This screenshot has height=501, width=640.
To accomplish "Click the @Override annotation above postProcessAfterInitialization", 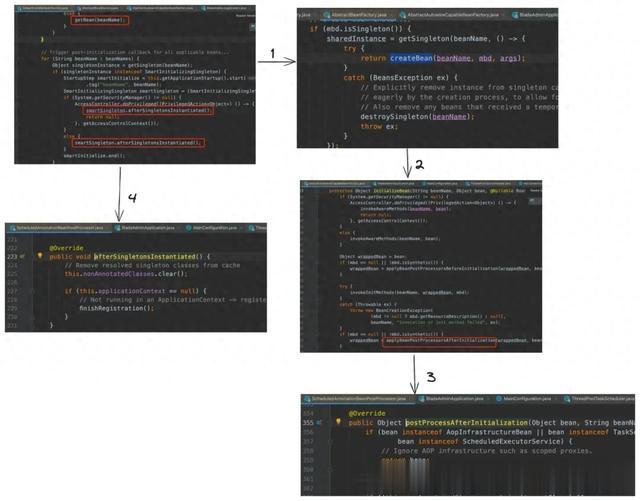I will coord(367,413).
